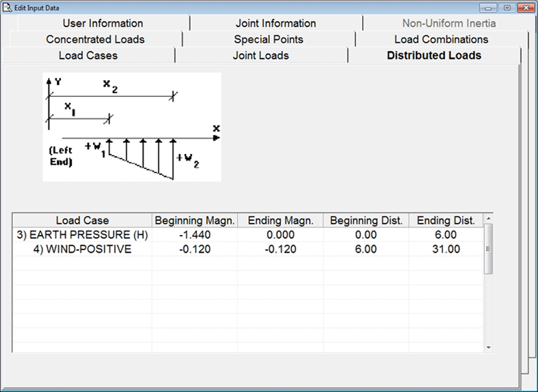Open the Load Combinations tab
This screenshot has height=392, width=538.
pyautogui.click(x=441, y=39)
